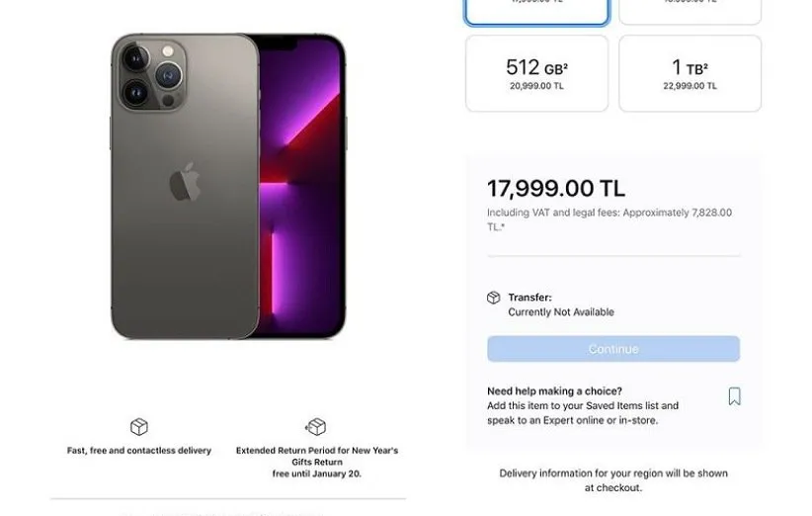
Task: Open 'Need help making a choice?' heading
Action: (x=554, y=391)
